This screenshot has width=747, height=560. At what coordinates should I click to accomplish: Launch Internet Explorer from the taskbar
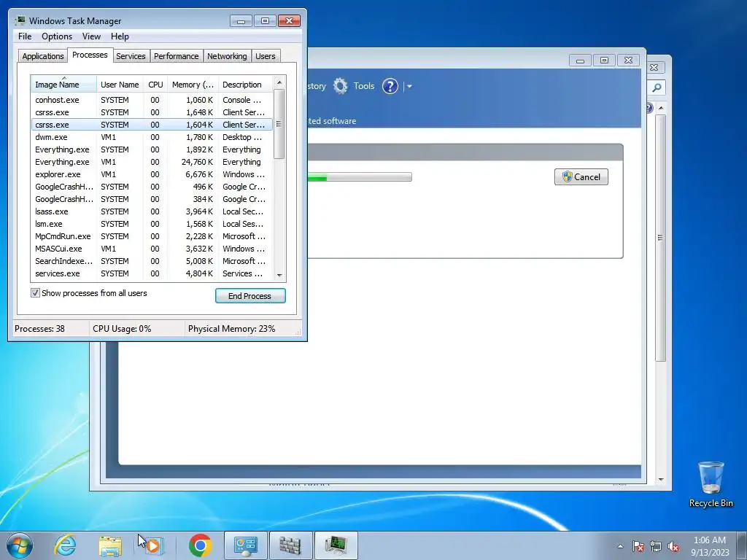(x=65, y=545)
